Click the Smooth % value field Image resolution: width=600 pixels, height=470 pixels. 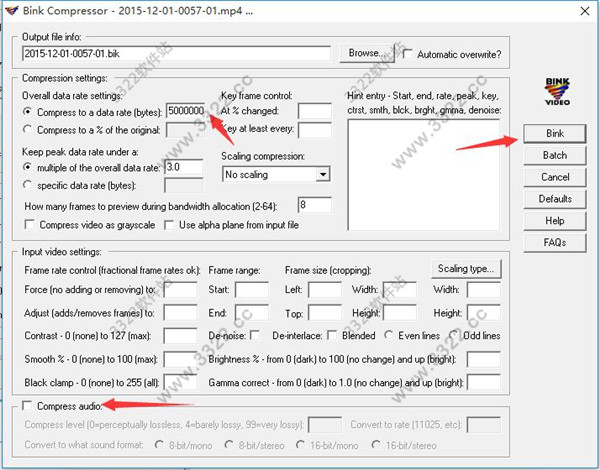point(180,359)
